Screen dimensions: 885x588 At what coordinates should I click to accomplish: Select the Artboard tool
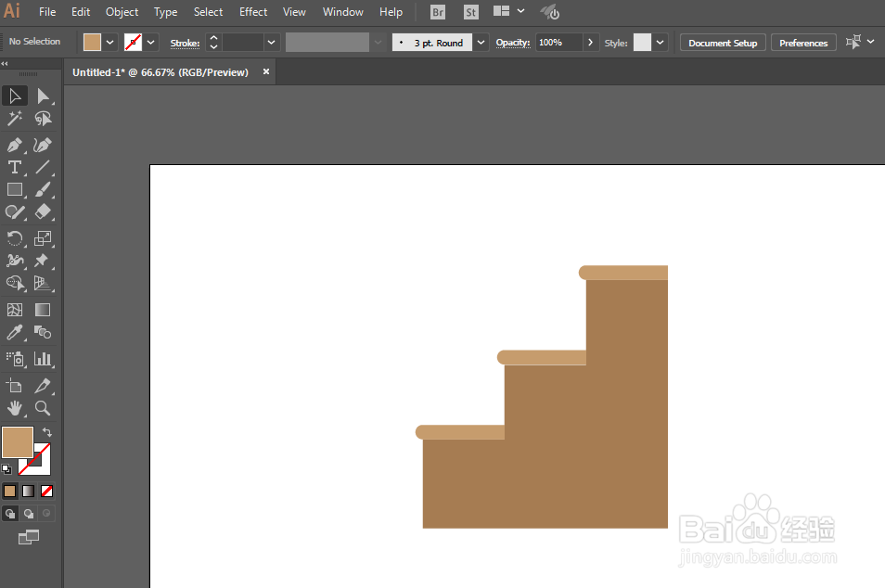(x=15, y=386)
